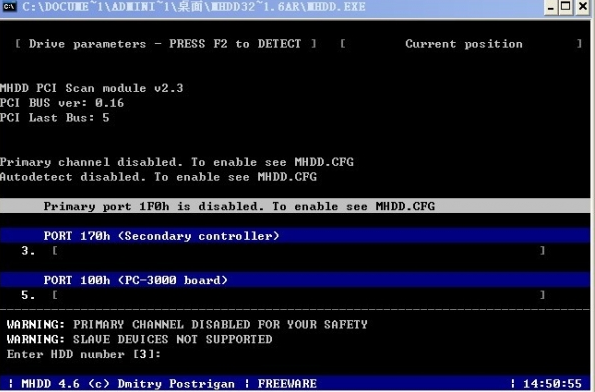The height and width of the screenshot is (392, 595).
Task: Click the title bar path text
Action: click(194, 7)
